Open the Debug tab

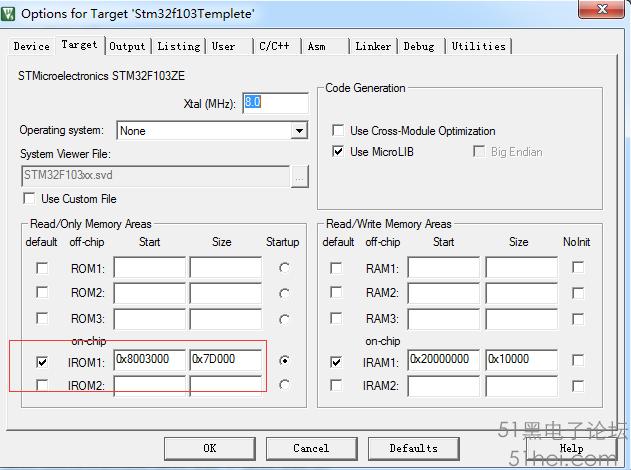419,46
